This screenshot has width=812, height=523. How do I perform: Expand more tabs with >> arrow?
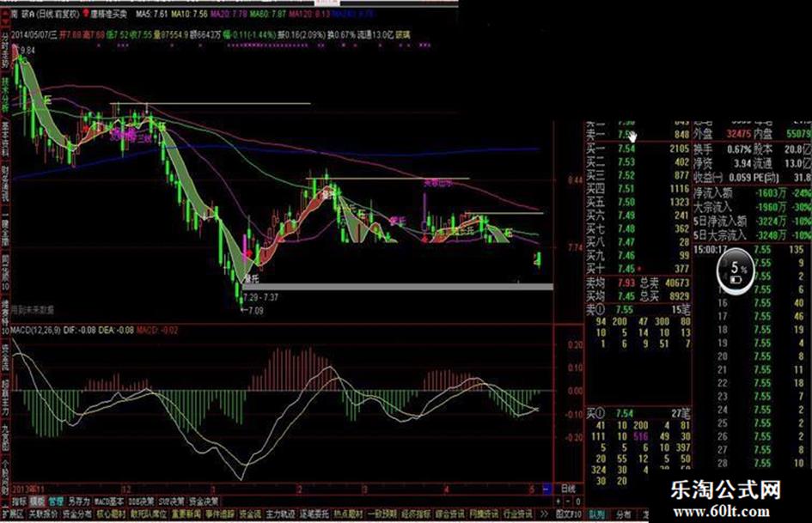click(x=544, y=514)
